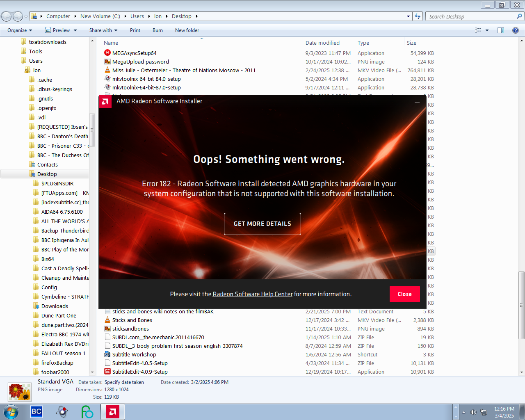
Task: Select the AIDA64 6.75.6100 folder
Action: click(x=62, y=212)
